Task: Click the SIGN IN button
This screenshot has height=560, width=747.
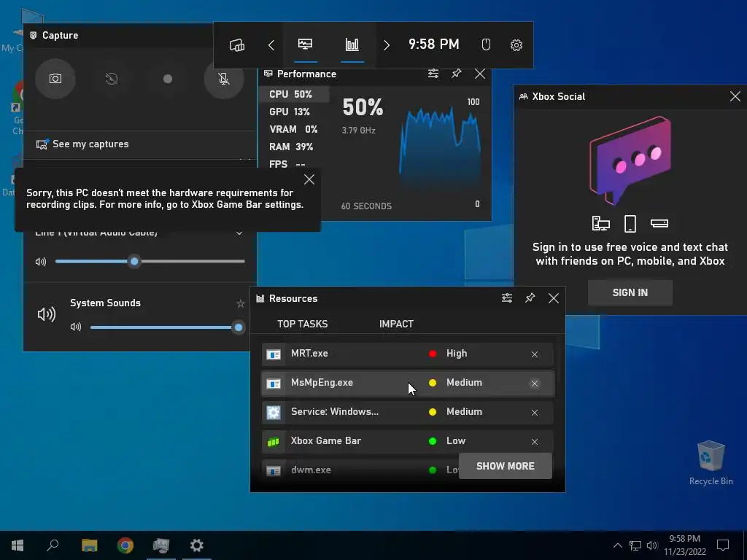Action: click(x=630, y=292)
